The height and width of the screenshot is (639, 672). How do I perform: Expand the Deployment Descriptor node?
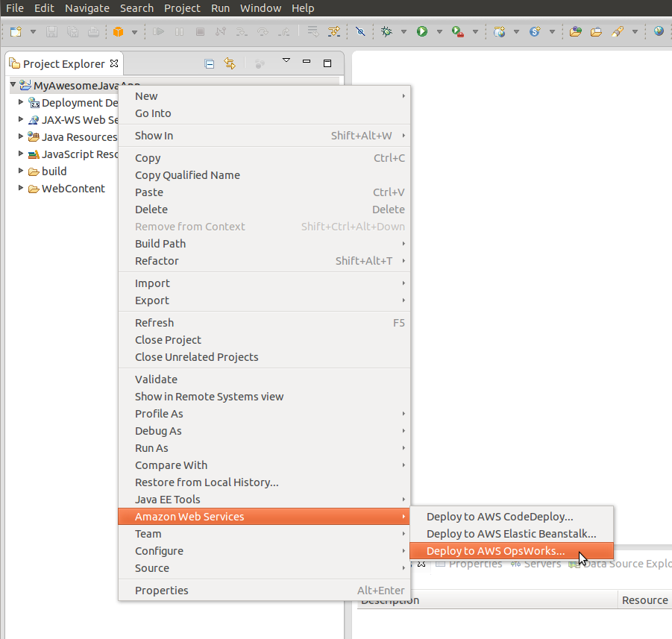21,102
